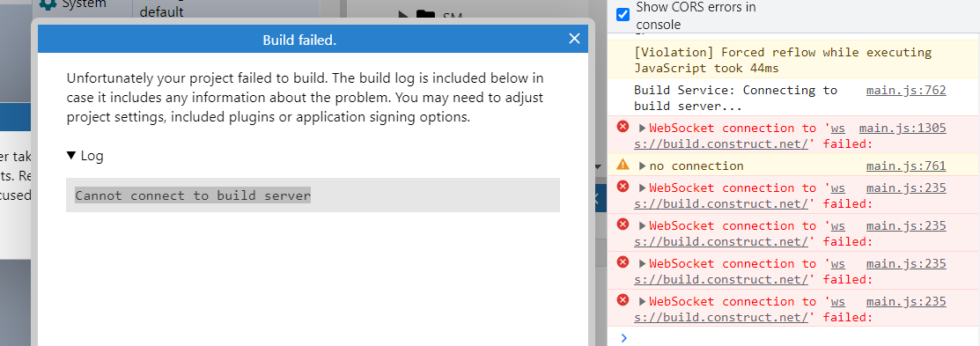This screenshot has height=346, width=980.
Task: Close the Build failed dialog
Action: click(574, 39)
